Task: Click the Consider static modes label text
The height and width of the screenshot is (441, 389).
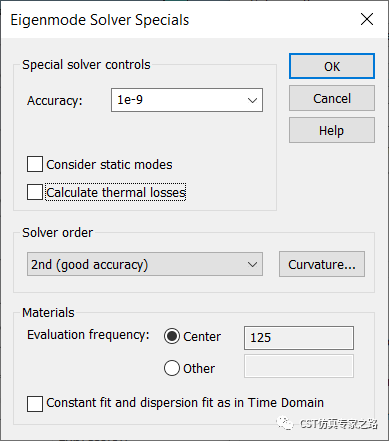Action: click(x=109, y=164)
